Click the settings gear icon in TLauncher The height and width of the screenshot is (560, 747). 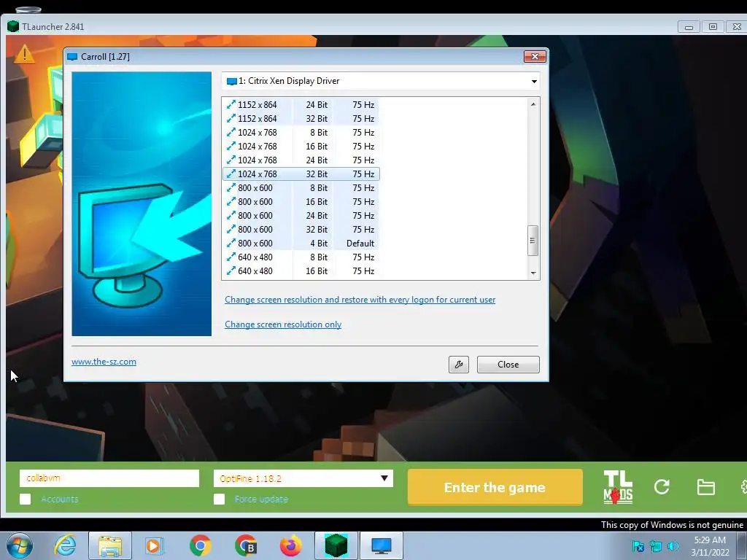(744, 487)
